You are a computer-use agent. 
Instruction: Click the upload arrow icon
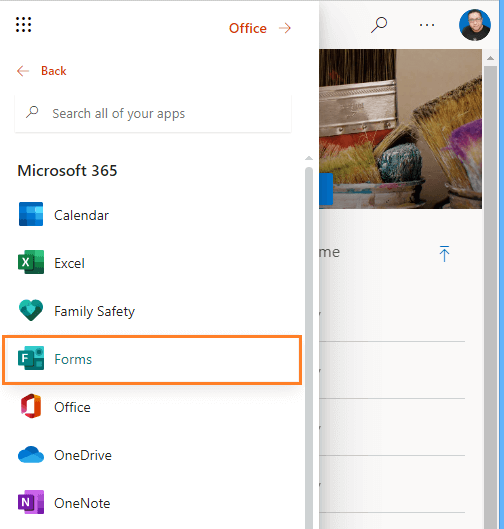[444, 254]
